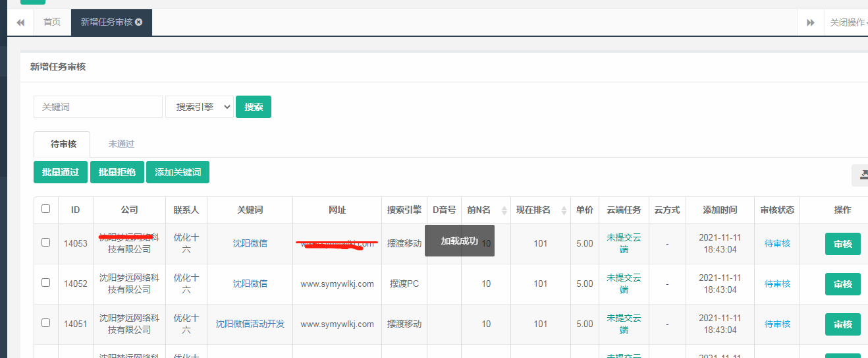Screen dimensions: 868x358
Task: Open keyword link 沈阳微信 in row 14052
Action: pos(250,283)
